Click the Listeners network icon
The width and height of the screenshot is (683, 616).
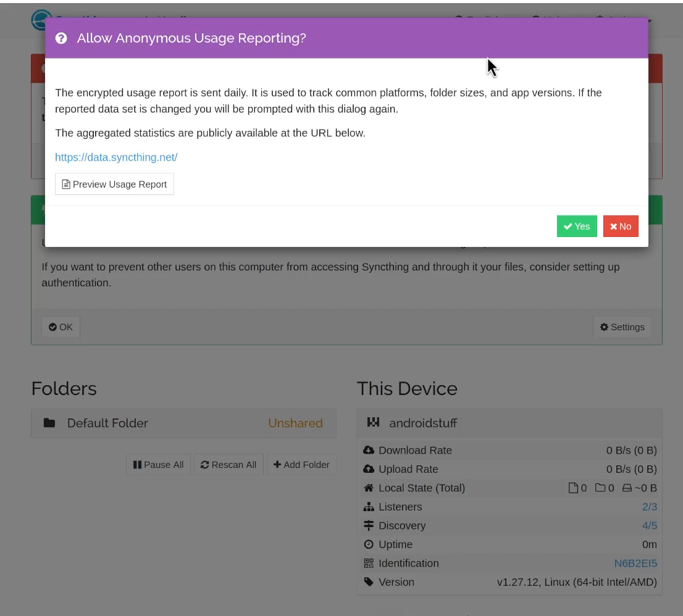coord(369,507)
